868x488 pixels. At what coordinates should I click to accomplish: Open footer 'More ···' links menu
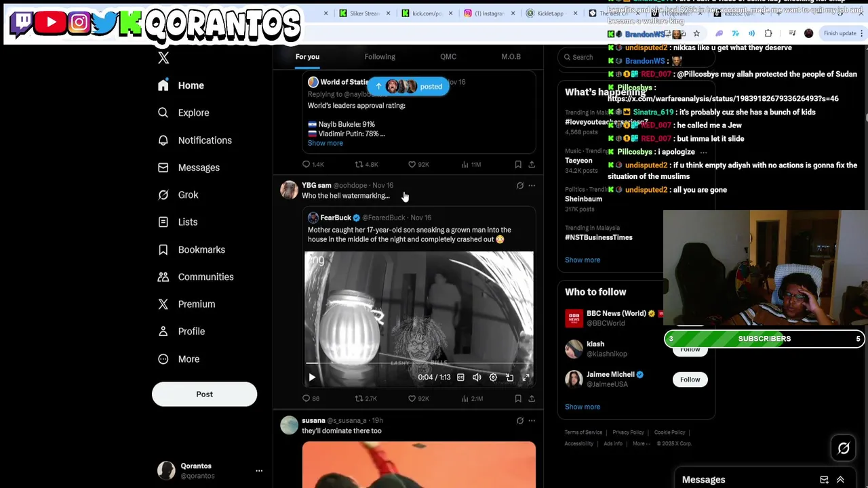coord(641,444)
